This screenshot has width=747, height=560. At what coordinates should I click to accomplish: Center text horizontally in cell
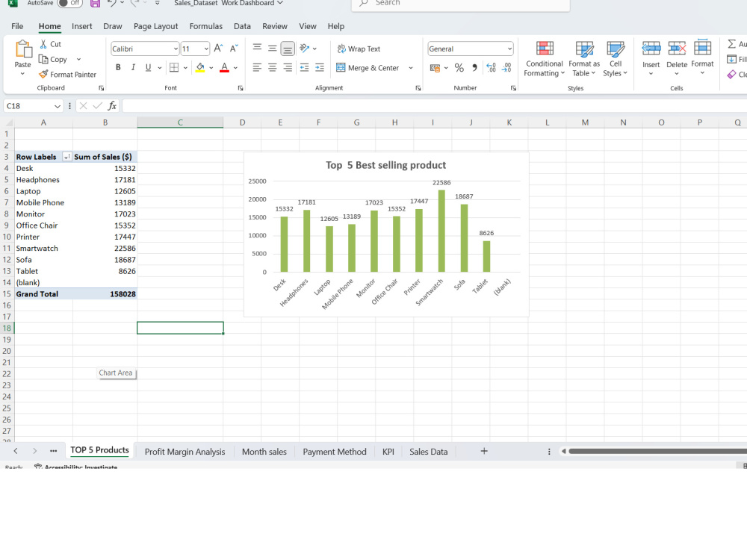click(x=273, y=68)
